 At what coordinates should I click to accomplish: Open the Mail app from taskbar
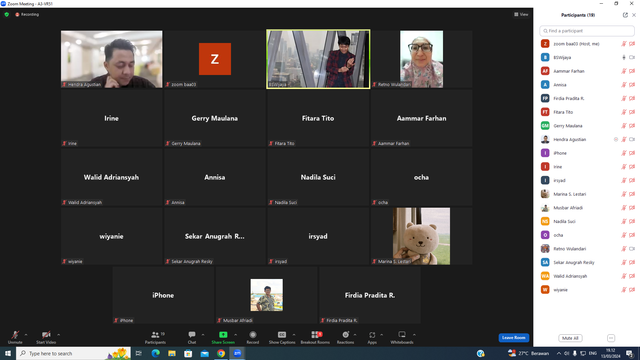204,353
